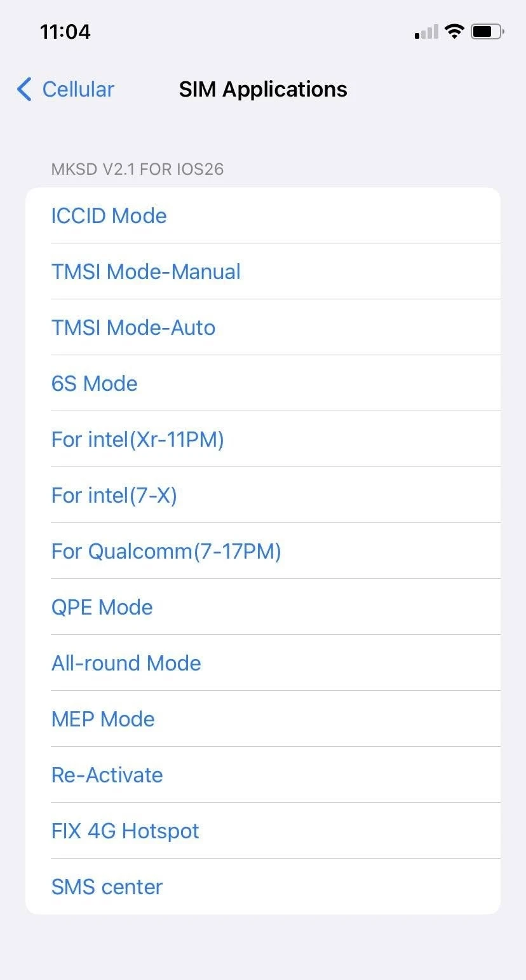This screenshot has height=980, width=526.
Task: Apply FIX 4G Hotspot
Action: [x=125, y=831]
